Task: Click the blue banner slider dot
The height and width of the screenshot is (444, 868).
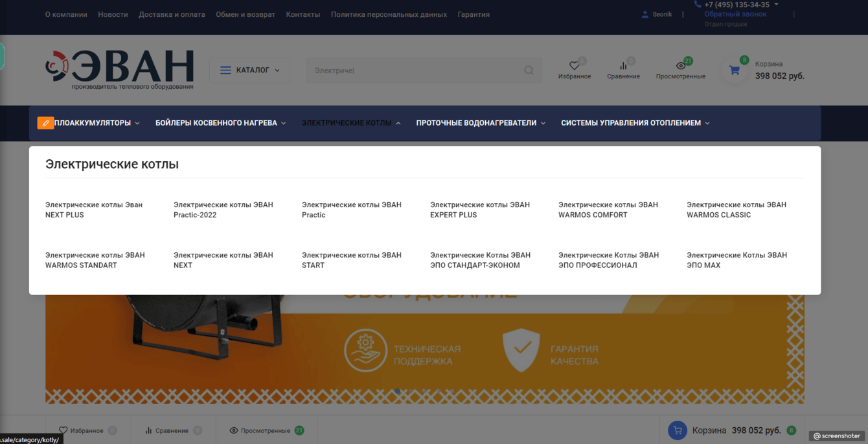Action: click(397, 391)
